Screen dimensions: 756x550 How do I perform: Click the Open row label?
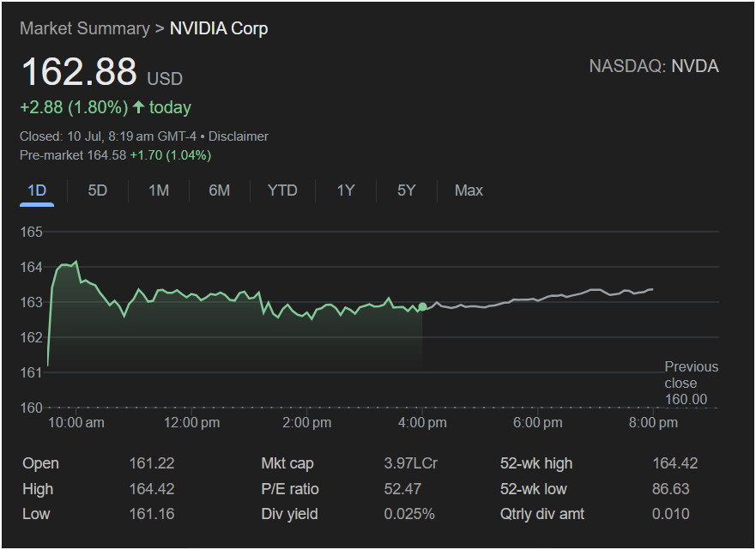(40, 463)
